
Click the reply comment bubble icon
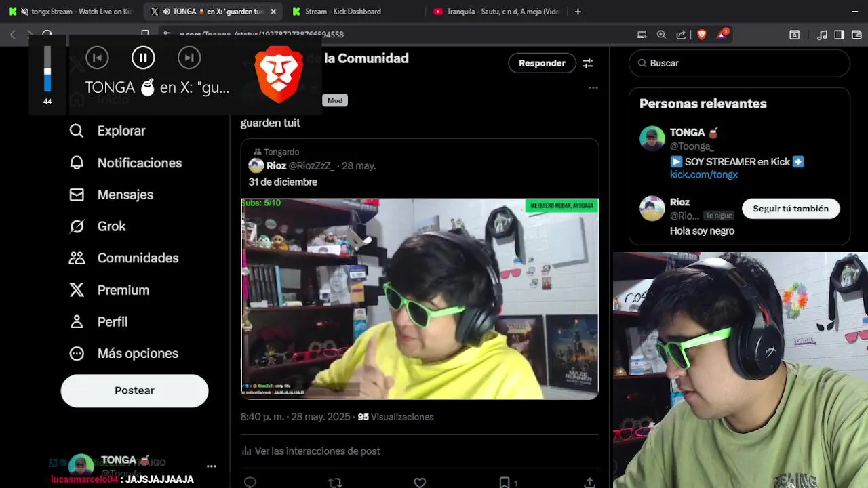pos(250,483)
